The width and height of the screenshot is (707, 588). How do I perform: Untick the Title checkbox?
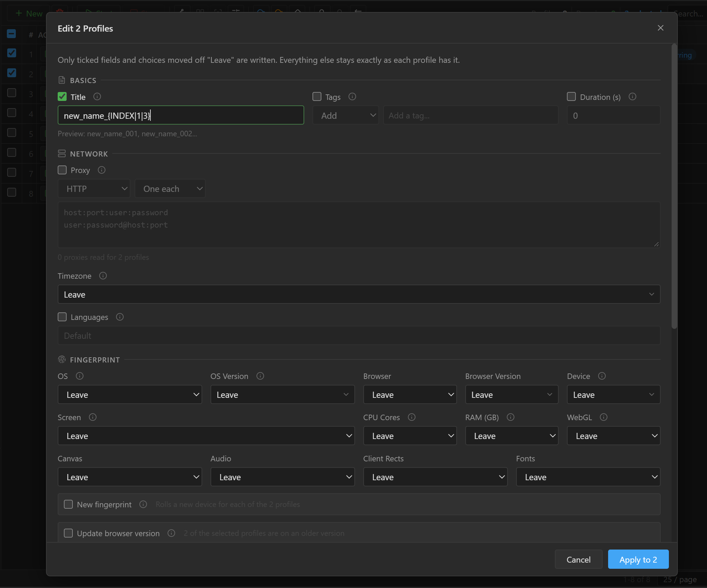[62, 97]
